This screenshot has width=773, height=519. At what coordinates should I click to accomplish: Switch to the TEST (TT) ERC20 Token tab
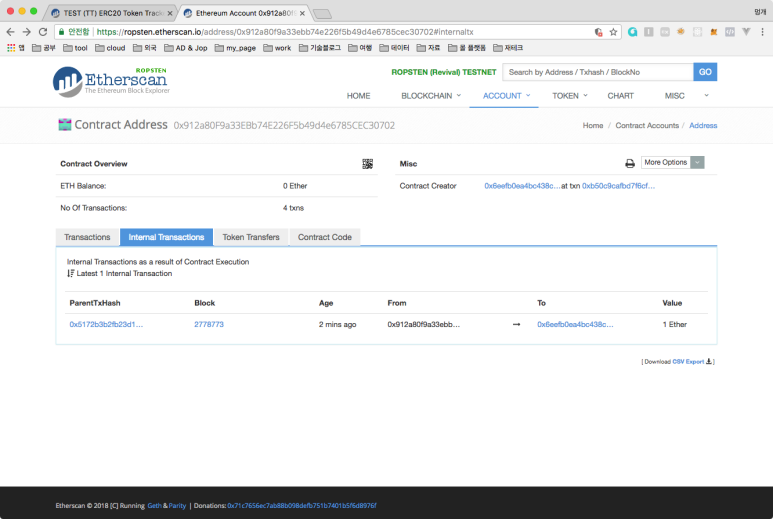111,13
